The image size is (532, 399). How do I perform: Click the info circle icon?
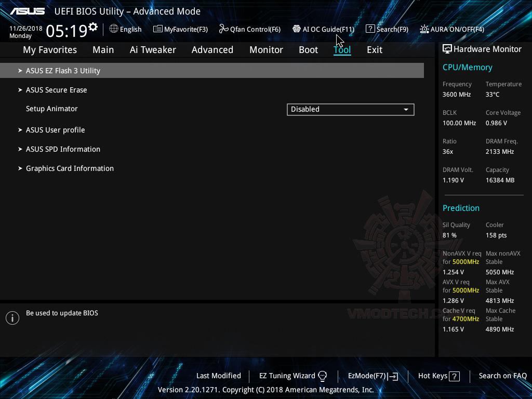pyautogui.click(x=12, y=318)
